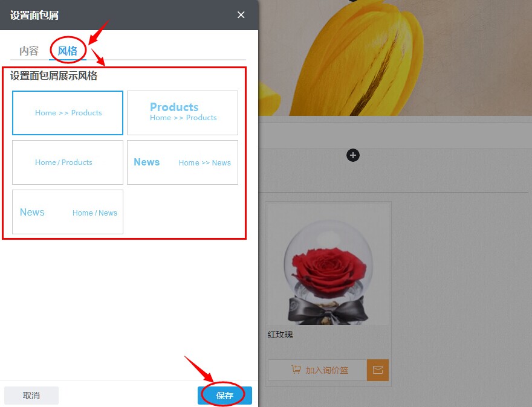Save settings with the 保存 button
Viewport: 532px width, 407px height.
coord(225,396)
